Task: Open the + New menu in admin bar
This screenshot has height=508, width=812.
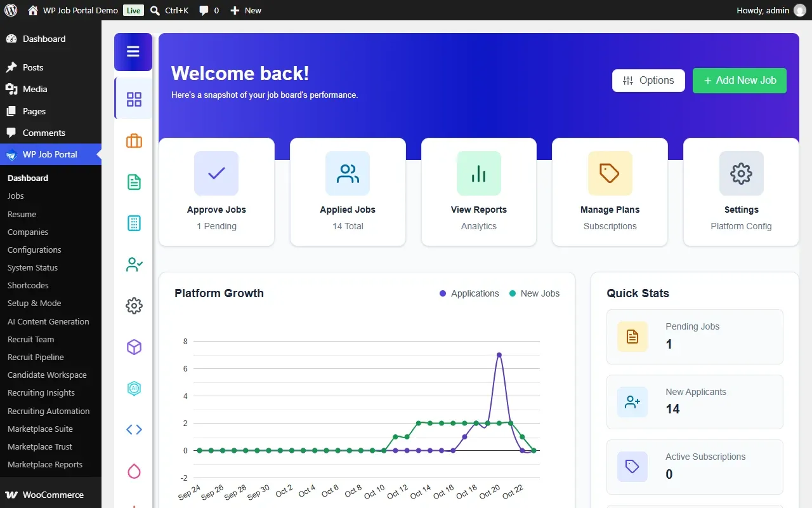Action: click(246, 10)
